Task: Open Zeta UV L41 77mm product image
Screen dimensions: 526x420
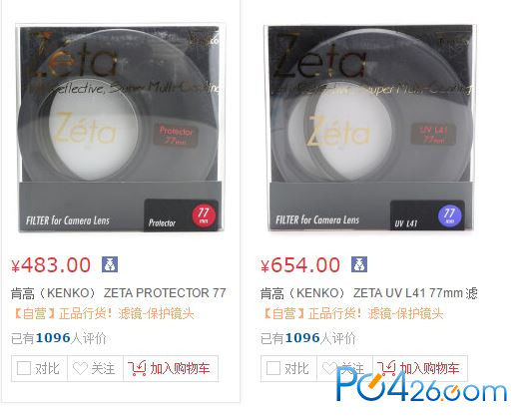Action: point(370,129)
